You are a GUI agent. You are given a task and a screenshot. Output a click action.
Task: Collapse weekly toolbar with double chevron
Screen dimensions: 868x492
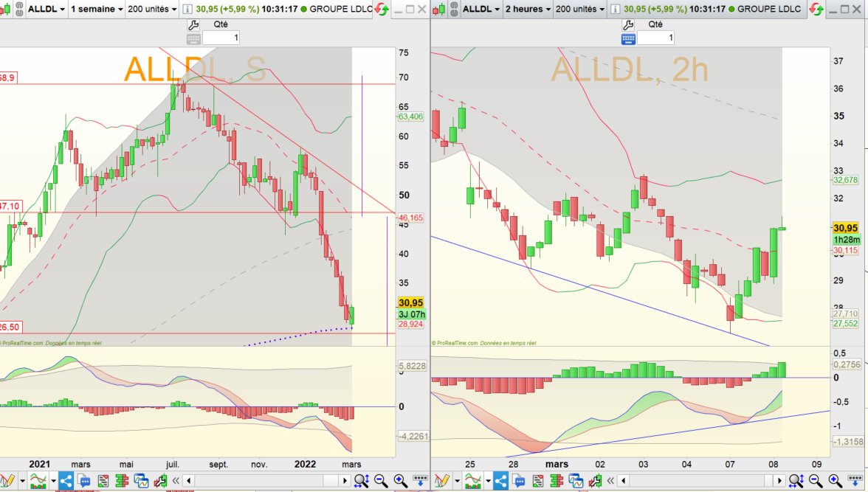point(176,480)
